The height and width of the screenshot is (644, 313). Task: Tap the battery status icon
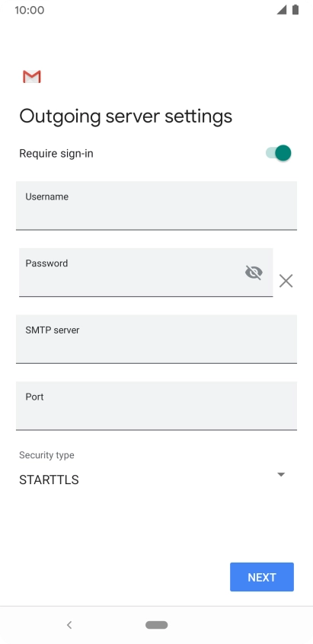click(295, 10)
